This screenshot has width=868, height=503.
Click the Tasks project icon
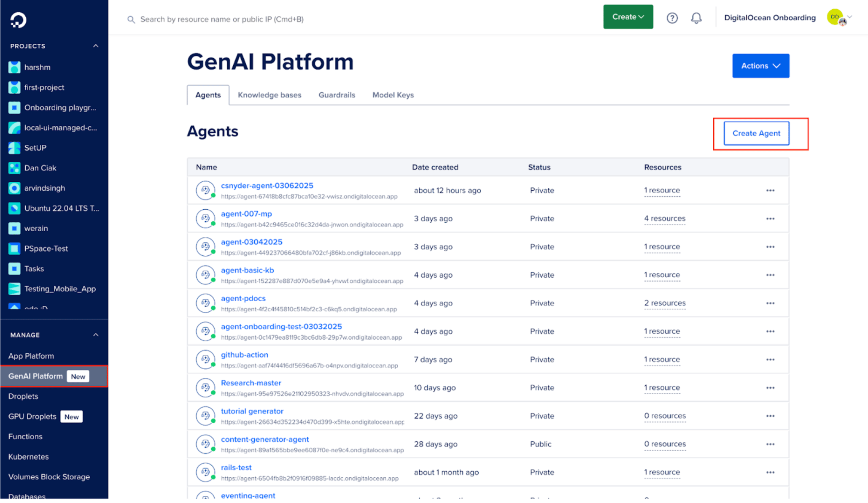(x=14, y=268)
